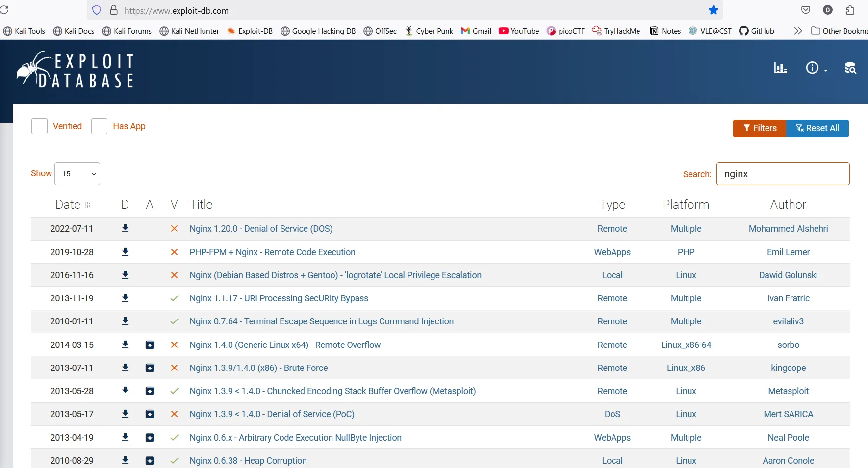868x468 pixels.
Task: Get vulnerable app for Nginx 1.4.0 Remote Overflow
Action: [x=150, y=345]
